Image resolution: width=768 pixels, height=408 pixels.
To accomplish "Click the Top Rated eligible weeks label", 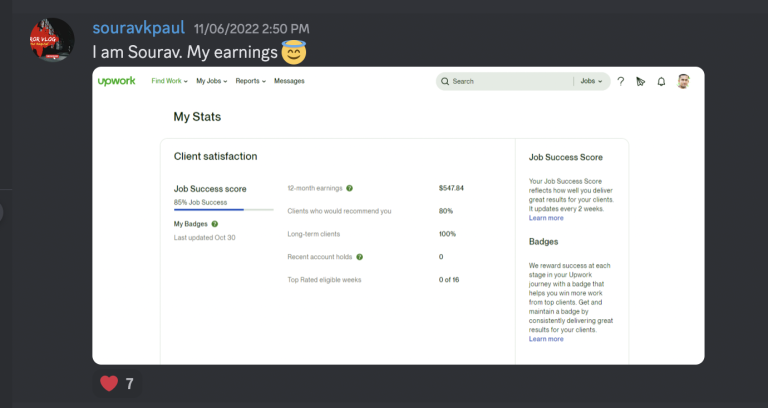I will (x=324, y=280).
